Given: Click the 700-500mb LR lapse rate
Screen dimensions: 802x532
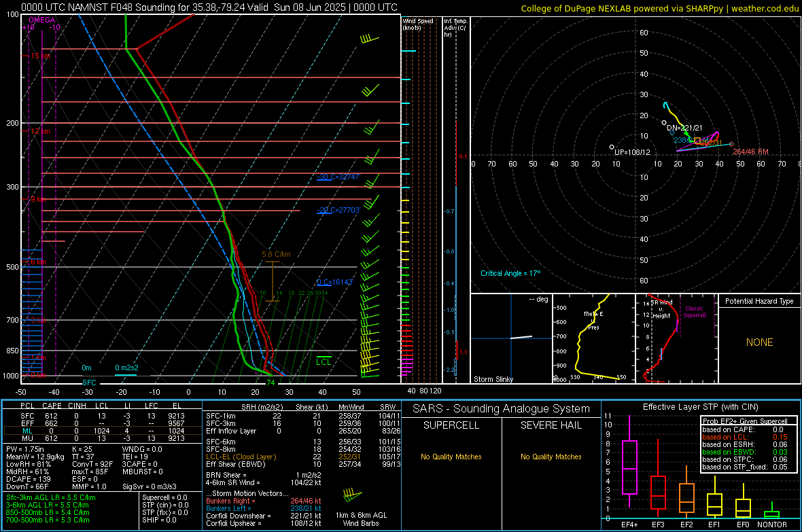Looking at the screenshot, I should (48, 520).
